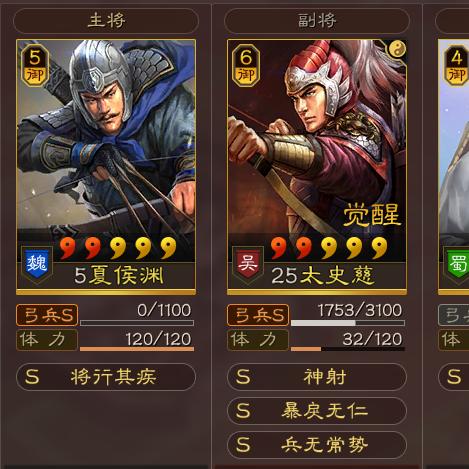Image resolution: width=469 pixels, height=469 pixels.
Task: Click the green 蜀 faction badge
Action: (457, 265)
